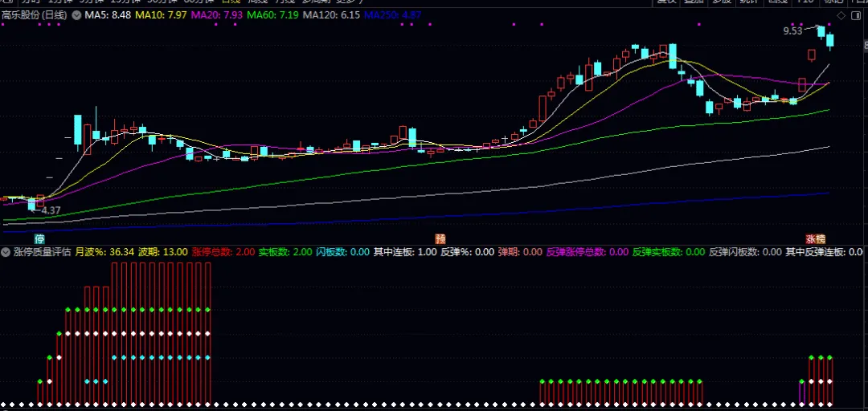
Task: Click the 弹期: 0.00 value
Action: coord(520,252)
